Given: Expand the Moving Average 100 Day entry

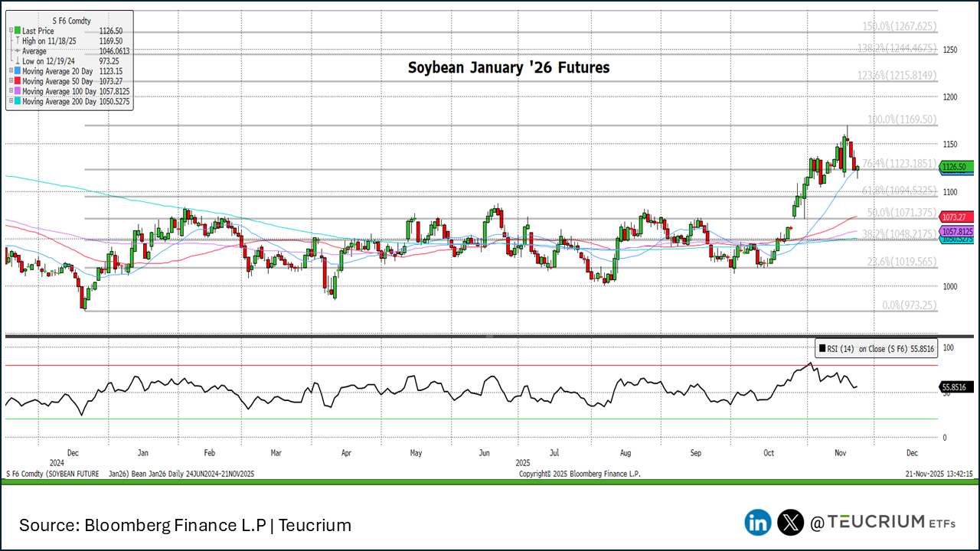Looking at the screenshot, I should (11, 90).
